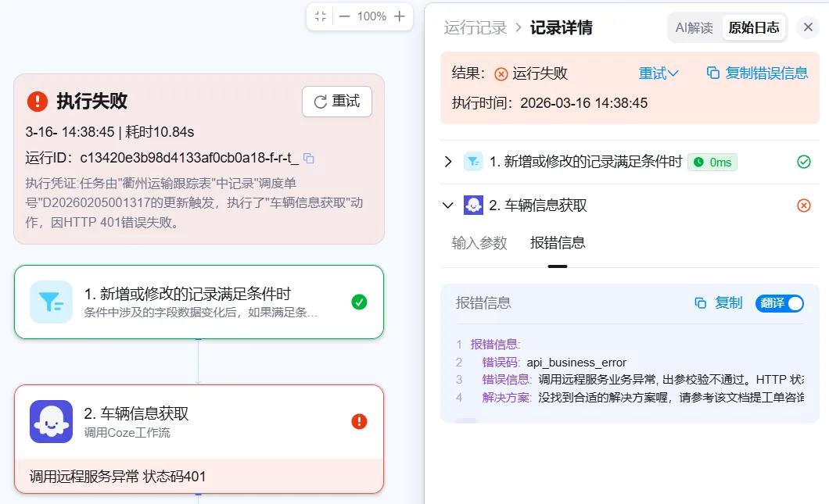Switch to 原始日志 view
The width and height of the screenshot is (829, 504).
(x=754, y=27)
